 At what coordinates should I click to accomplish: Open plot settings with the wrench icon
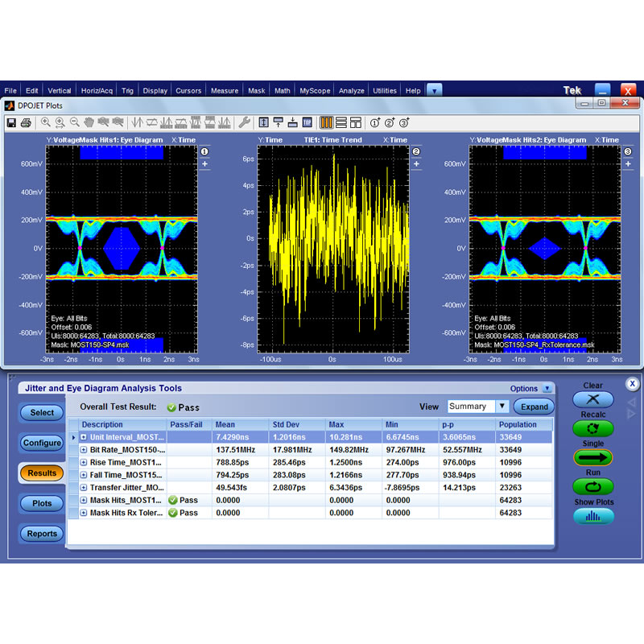coord(245,122)
